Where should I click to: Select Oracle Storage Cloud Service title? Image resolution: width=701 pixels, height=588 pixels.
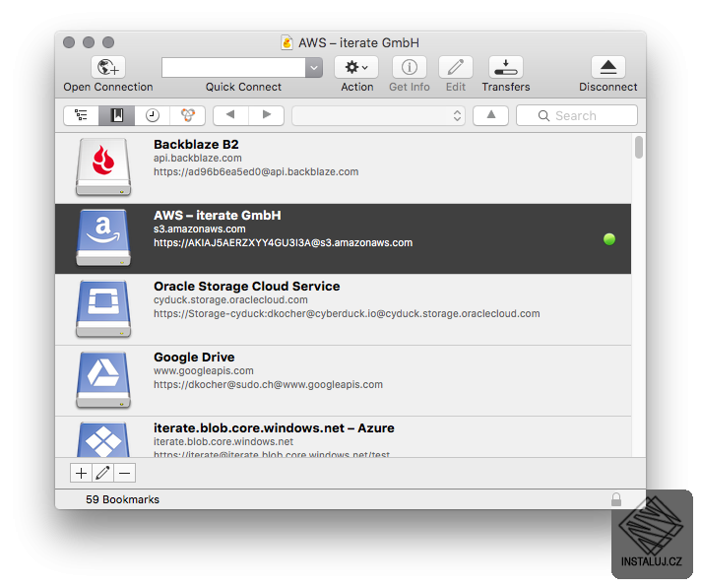click(247, 287)
